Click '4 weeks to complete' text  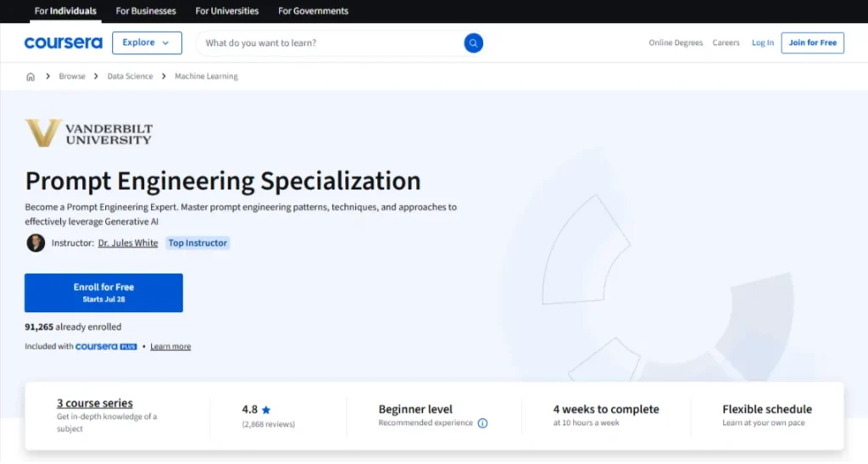[606, 409]
